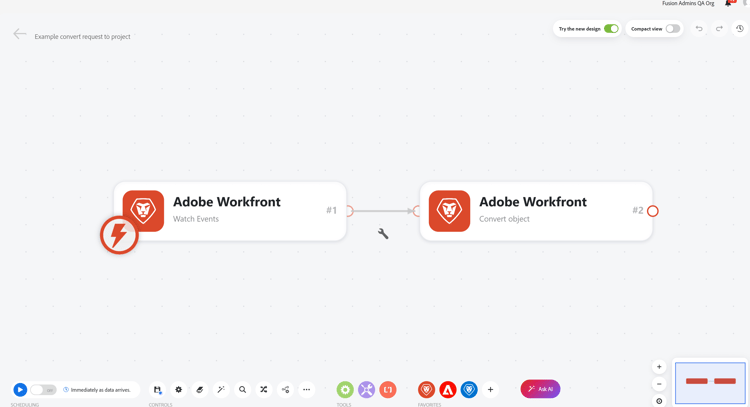Click the wrench filter icon on connector

[383, 233]
